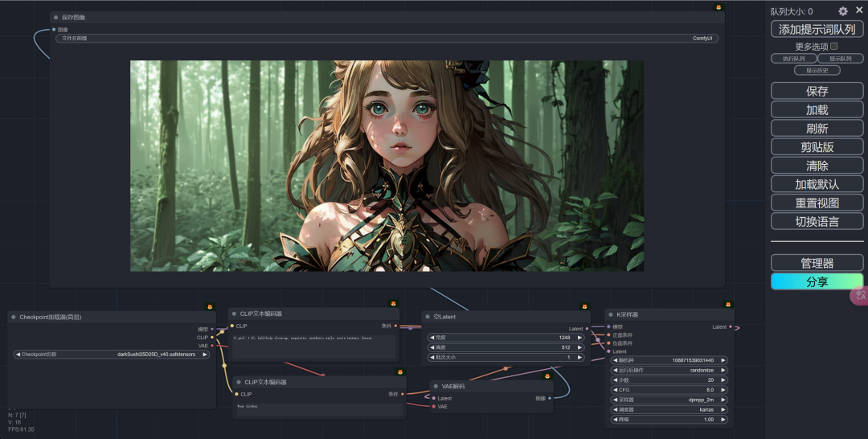Open 采样器 dpmpp_2m dropdown
This screenshot has height=439, width=868.
pos(669,400)
